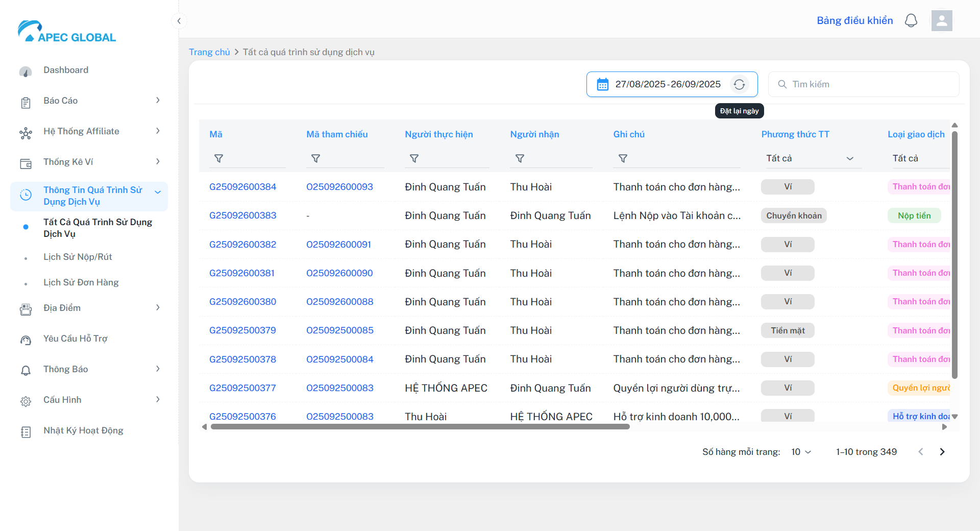Open Lịch Sử Nộp/Rút menu item

point(78,257)
